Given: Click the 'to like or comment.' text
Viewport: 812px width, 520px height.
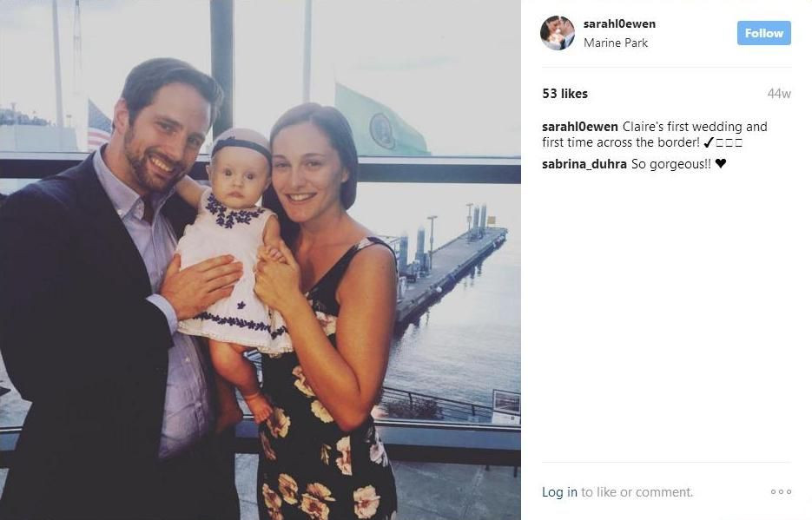Looking at the screenshot, I should coord(637,492).
